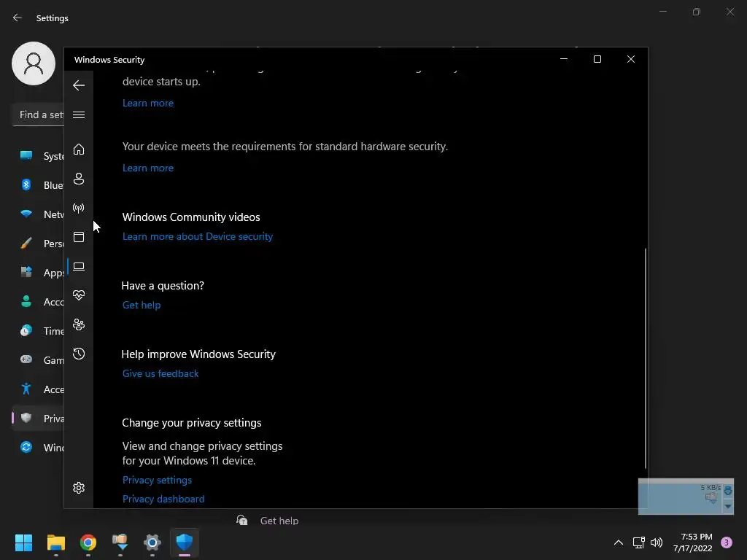The height and width of the screenshot is (560, 747).
Task: Open Protection history icon
Action: pyautogui.click(x=79, y=354)
